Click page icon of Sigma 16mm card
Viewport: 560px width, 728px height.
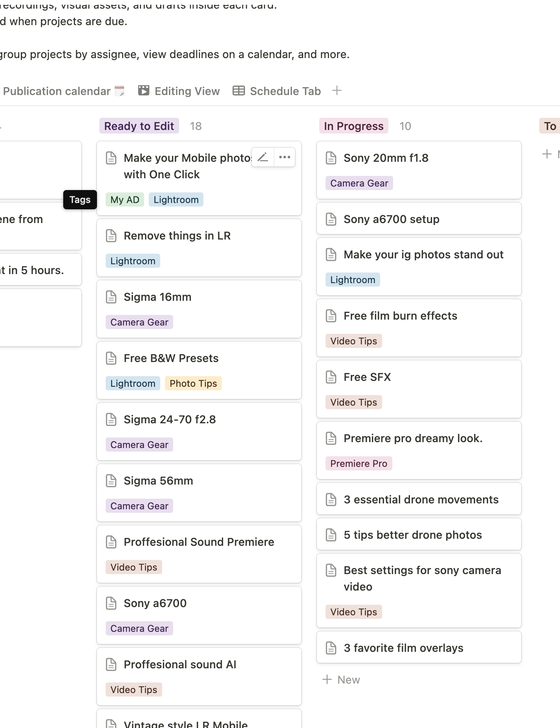(x=112, y=297)
